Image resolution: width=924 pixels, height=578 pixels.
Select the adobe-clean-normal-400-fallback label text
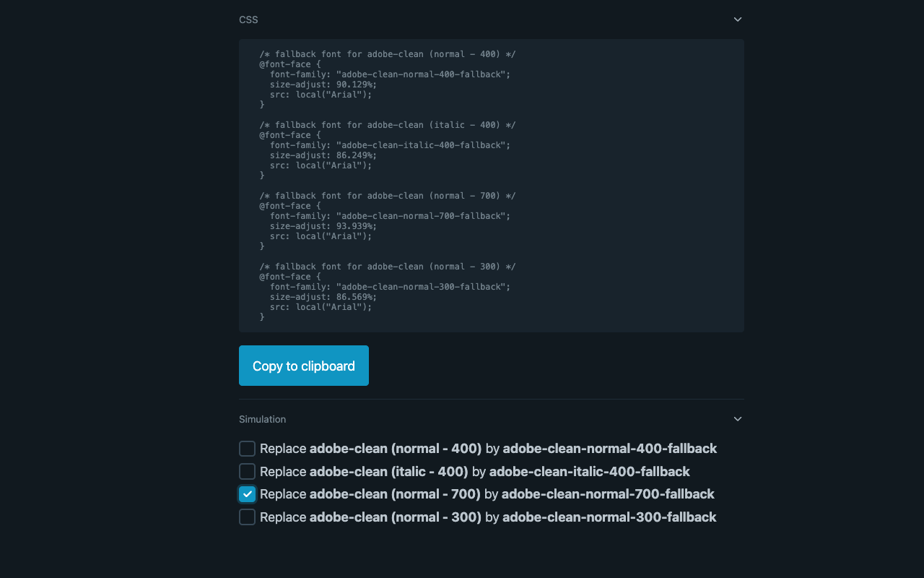609,448
